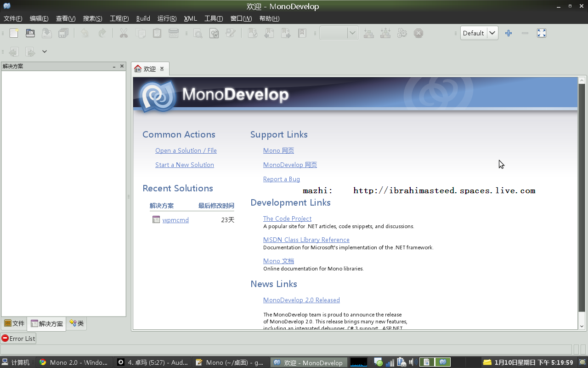This screenshot has height=368, width=588.
Task: Click the Navigate Back arrow icon
Action: pos(14,52)
